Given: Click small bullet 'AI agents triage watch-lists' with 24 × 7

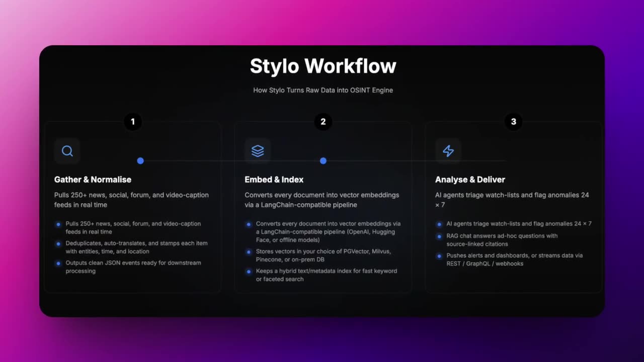Looking at the screenshot, I should (x=519, y=224).
